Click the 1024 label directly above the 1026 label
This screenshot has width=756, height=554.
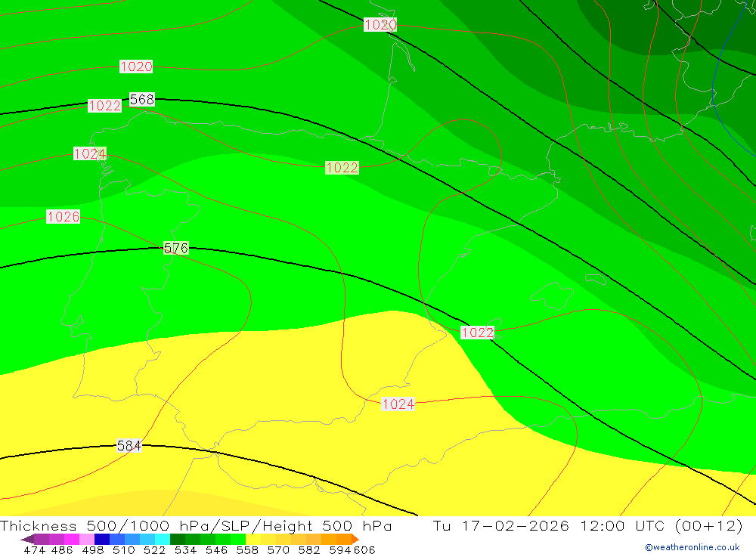[x=90, y=154]
